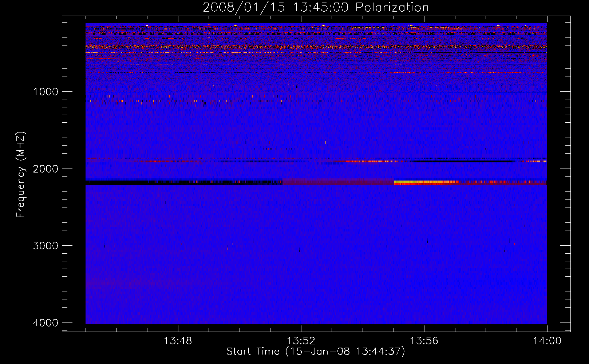Click the 4000 frequency tick label
The image size is (589, 364).
46,323
